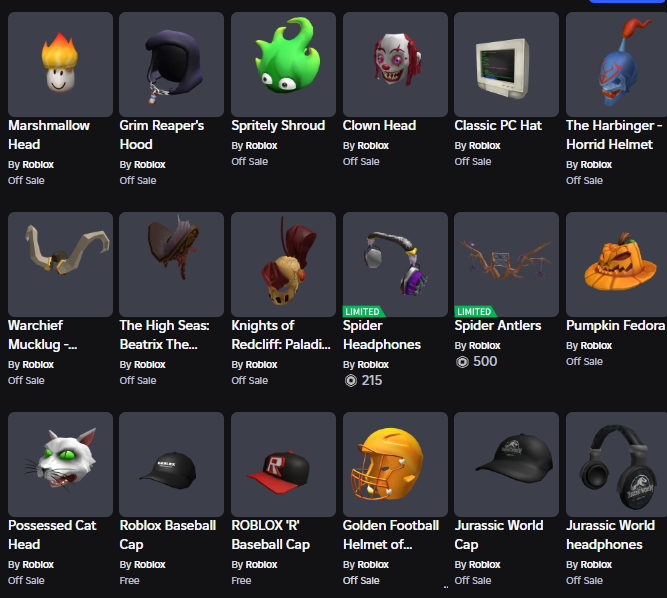Image resolution: width=667 pixels, height=598 pixels.
Task: Open the Knights of Redcliff Paladin title
Action: point(281,335)
